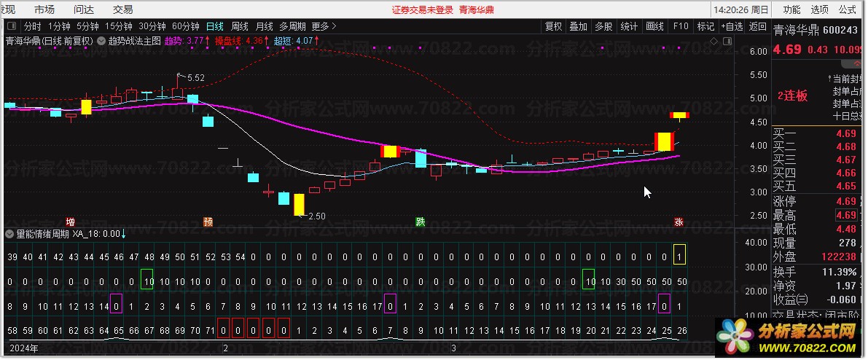Open the 问达 menu
The height and width of the screenshot is (360, 868).
(x=84, y=9)
